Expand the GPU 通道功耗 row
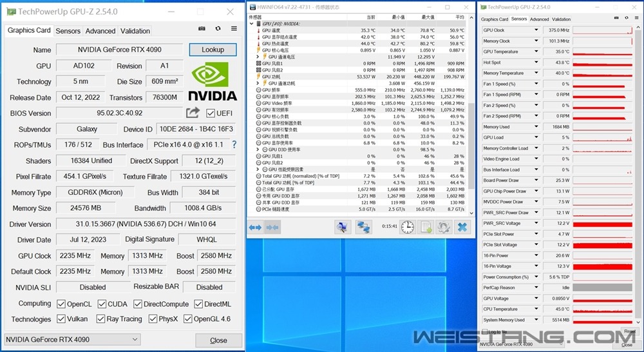Screen dimensions: 644x352 (x=258, y=83)
